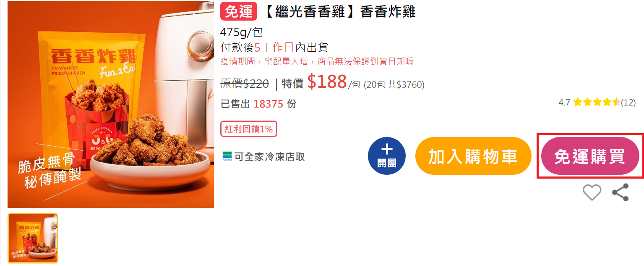Viewport: 644px width, 266px height.
Task: Open the large 香香炸雞 product photo
Action: tap(111, 104)
